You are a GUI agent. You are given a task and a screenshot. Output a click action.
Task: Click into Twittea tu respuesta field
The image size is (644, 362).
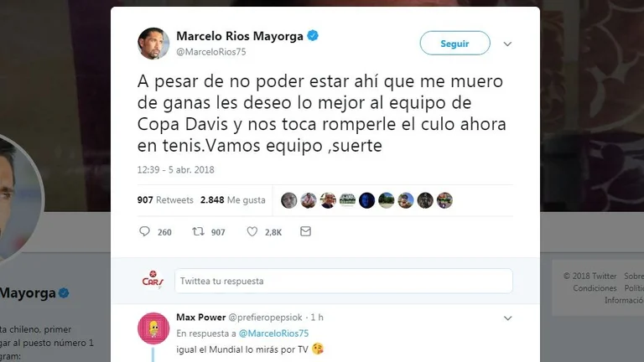coord(343,281)
